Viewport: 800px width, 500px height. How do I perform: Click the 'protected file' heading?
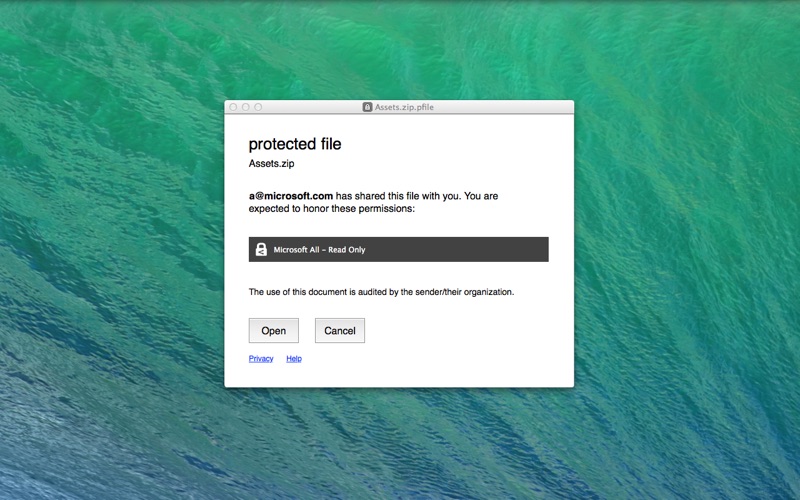click(x=295, y=144)
